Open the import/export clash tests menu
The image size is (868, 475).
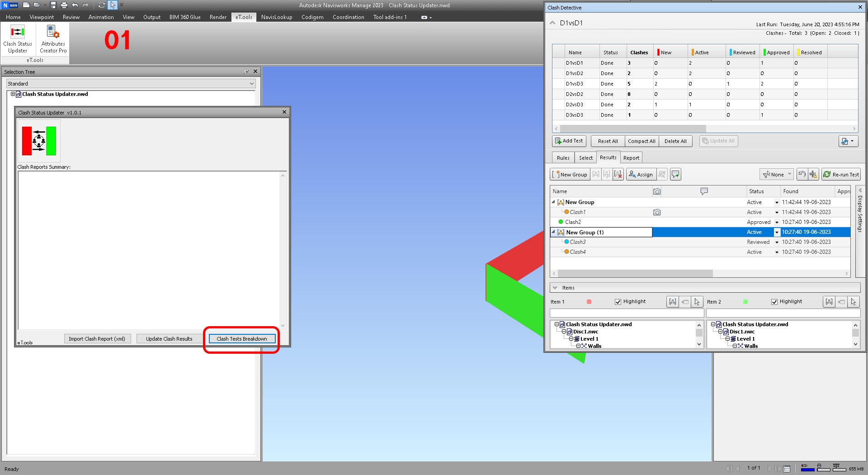(848, 141)
